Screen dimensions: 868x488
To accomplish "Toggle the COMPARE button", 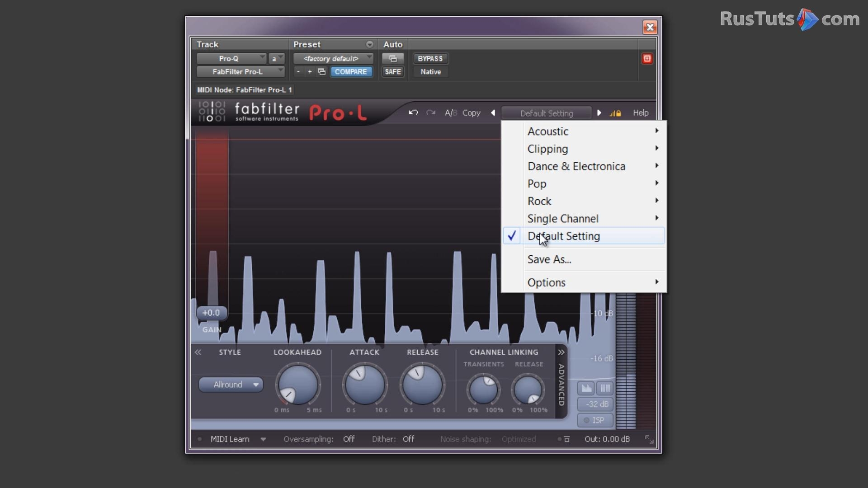I will (x=351, y=72).
